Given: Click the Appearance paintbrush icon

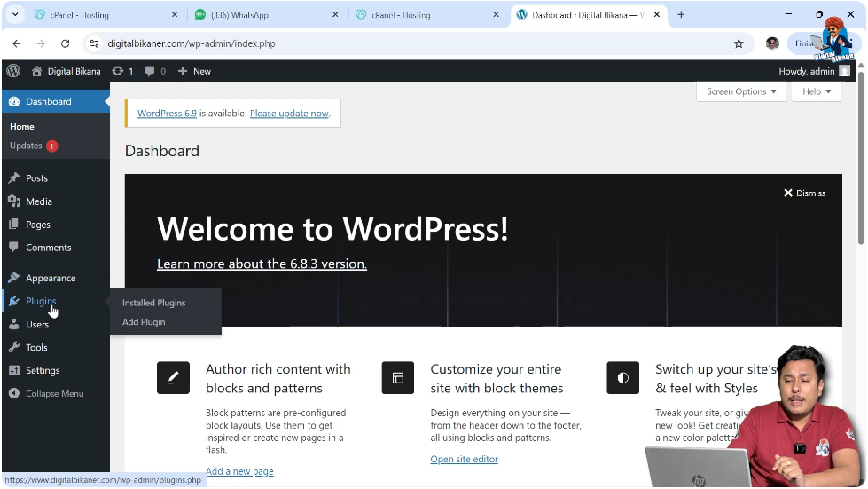Looking at the screenshot, I should pos(14,278).
